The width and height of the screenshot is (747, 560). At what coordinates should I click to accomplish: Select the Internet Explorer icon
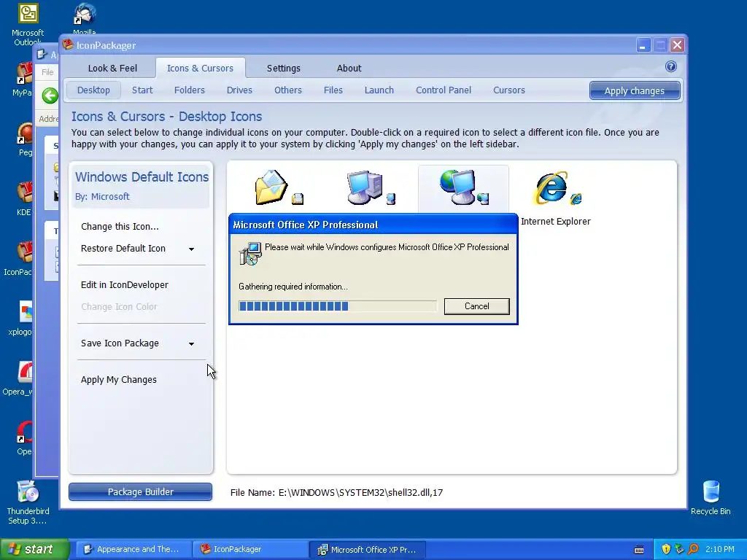tap(551, 187)
